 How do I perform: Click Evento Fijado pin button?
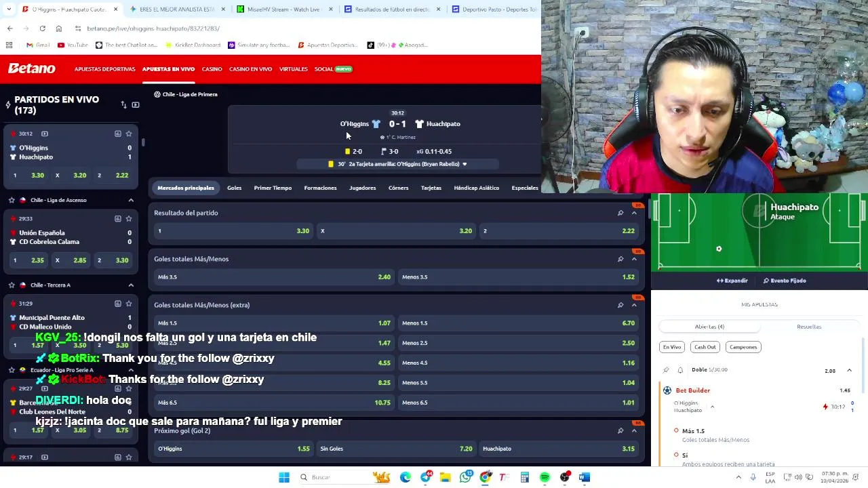[785, 281]
